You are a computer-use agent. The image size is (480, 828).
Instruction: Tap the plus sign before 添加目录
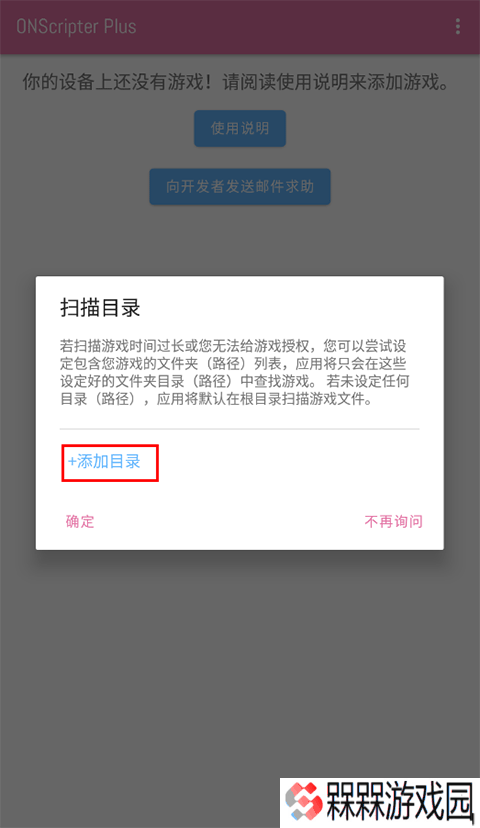tap(72, 462)
